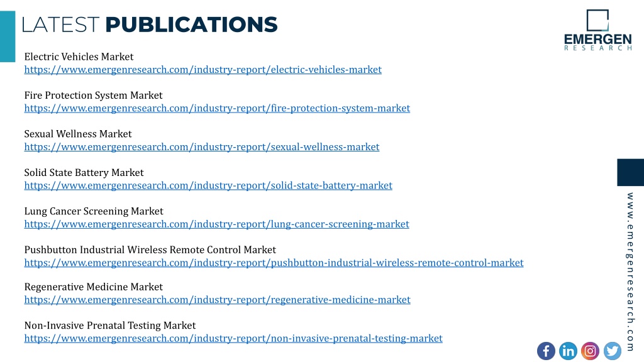
Task: Select 'Pushbutton Industrial Wireless Remote Control Market' title
Action: tap(150, 250)
